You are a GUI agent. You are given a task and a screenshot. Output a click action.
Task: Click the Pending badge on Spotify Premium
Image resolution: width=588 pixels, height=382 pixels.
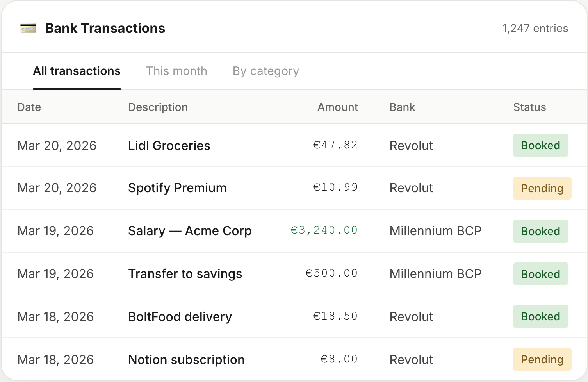pyautogui.click(x=542, y=188)
